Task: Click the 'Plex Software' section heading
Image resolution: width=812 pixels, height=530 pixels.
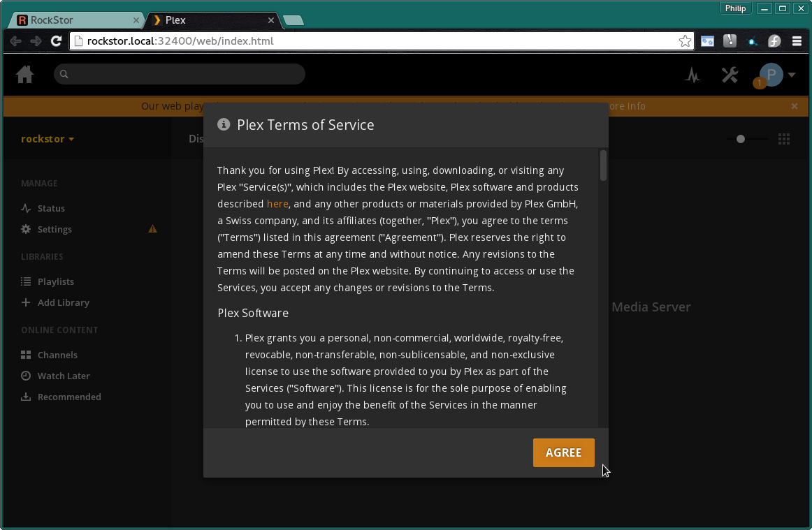Action: pyautogui.click(x=253, y=313)
